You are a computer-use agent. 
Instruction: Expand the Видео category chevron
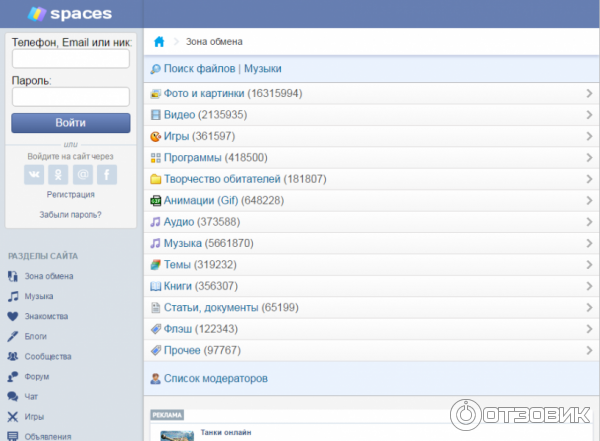click(589, 115)
